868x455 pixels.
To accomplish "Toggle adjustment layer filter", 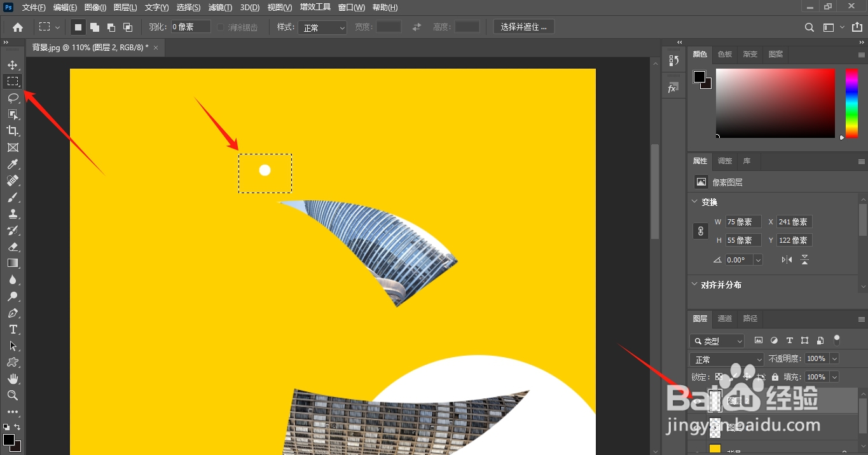I will pos(774,341).
